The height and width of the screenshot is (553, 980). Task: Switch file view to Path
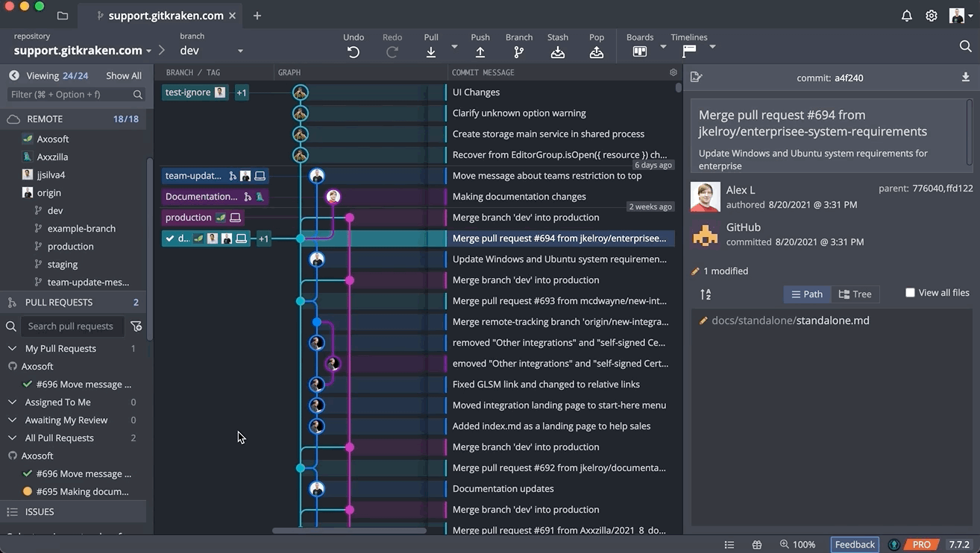[807, 294]
